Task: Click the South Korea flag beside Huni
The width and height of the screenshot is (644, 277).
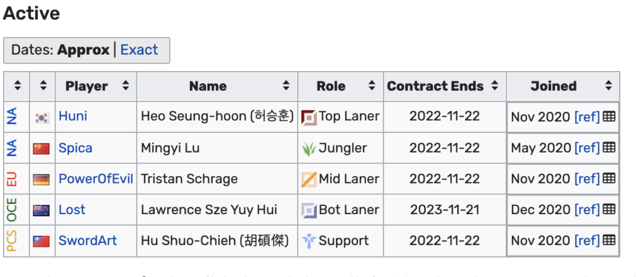Action: 42,117
